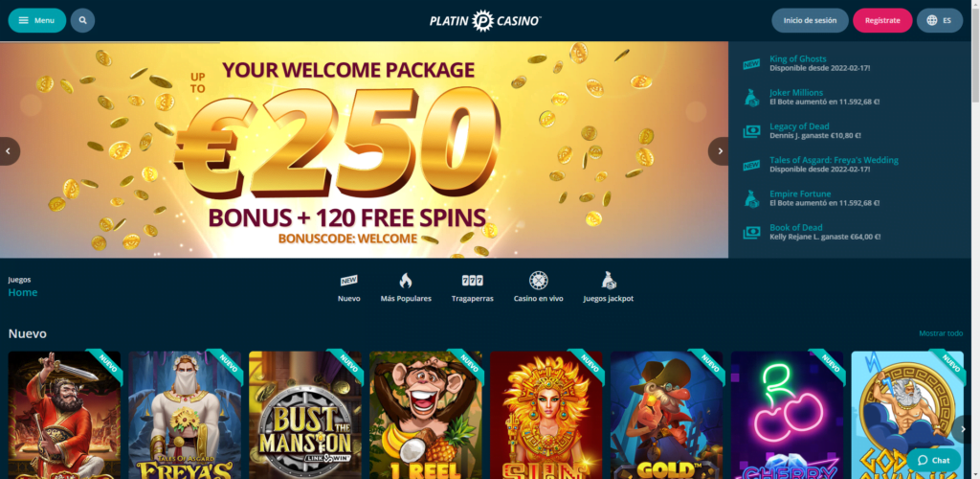This screenshot has width=980, height=479.
Task: Click the Inicio de sesión button
Action: tap(810, 20)
